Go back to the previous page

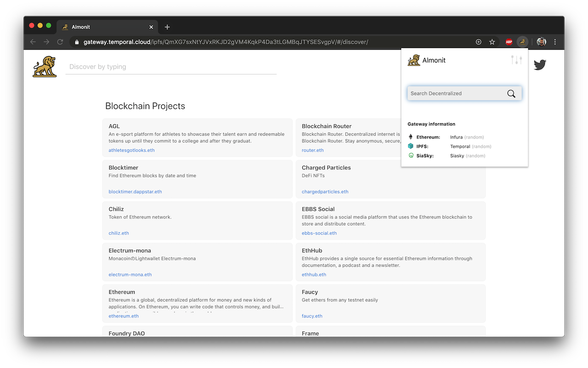click(x=33, y=42)
